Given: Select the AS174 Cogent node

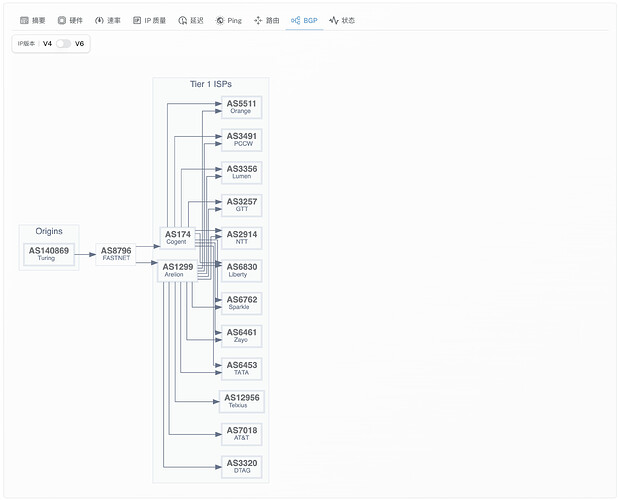Looking at the screenshot, I should point(177,238).
